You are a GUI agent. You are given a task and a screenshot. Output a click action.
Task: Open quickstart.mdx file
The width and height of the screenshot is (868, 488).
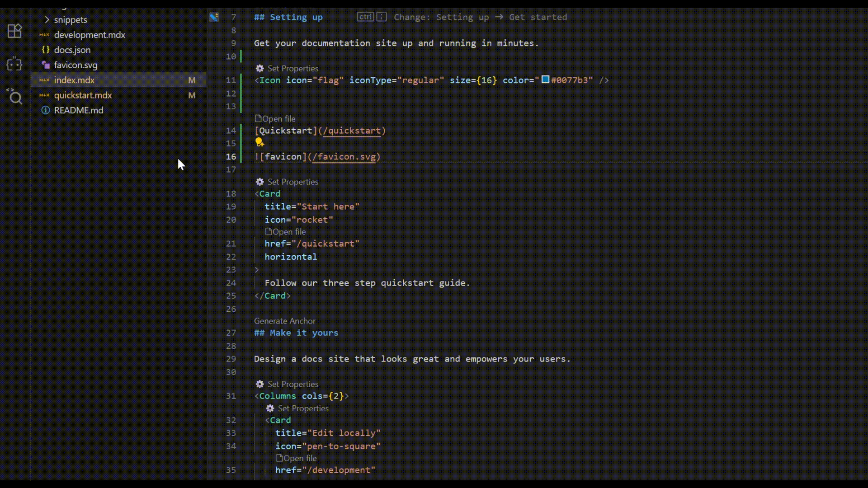tap(83, 95)
